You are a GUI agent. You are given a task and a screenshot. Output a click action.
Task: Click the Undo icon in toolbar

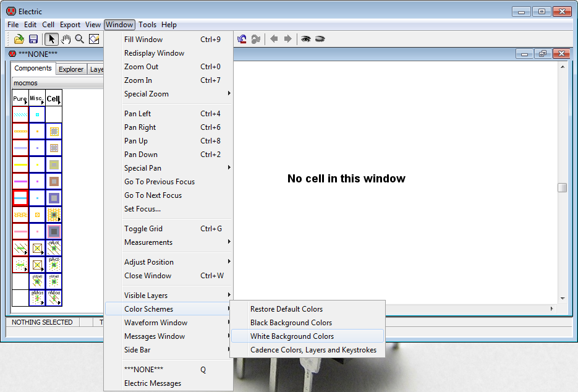(242, 39)
